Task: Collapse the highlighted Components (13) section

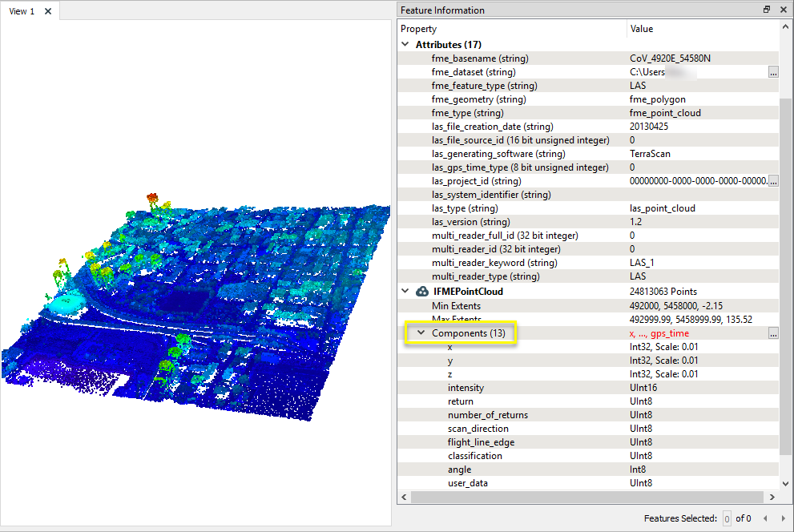Action: coord(420,332)
